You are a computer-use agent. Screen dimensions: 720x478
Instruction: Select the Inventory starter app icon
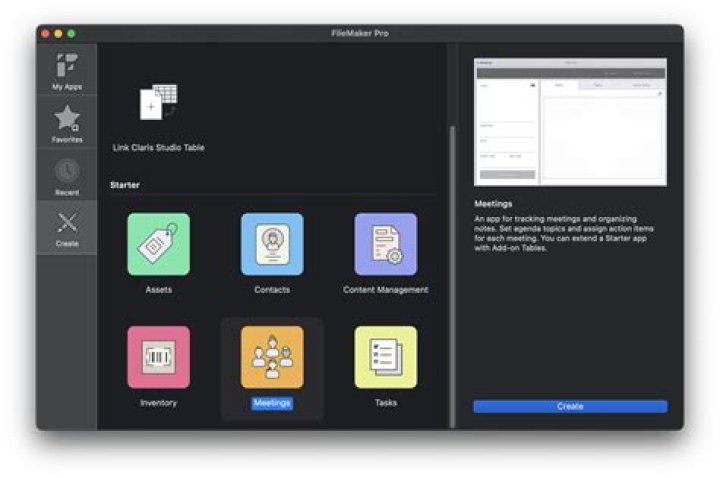pyautogui.click(x=158, y=357)
